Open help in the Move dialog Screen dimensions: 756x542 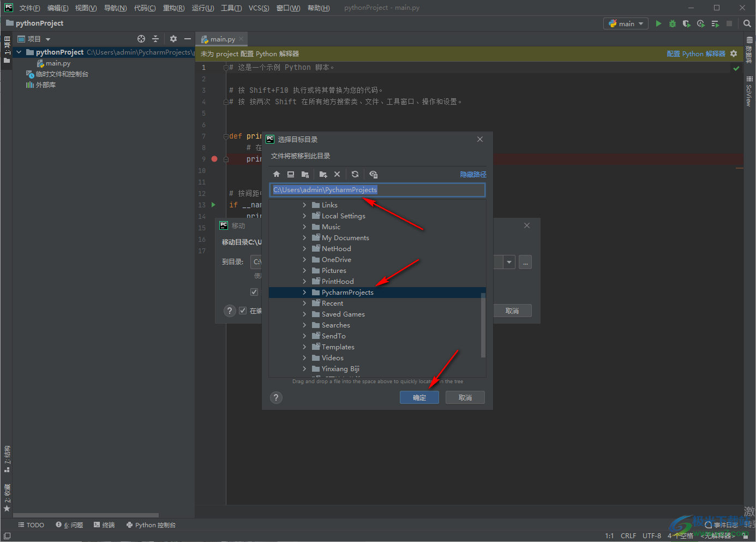pyautogui.click(x=230, y=311)
